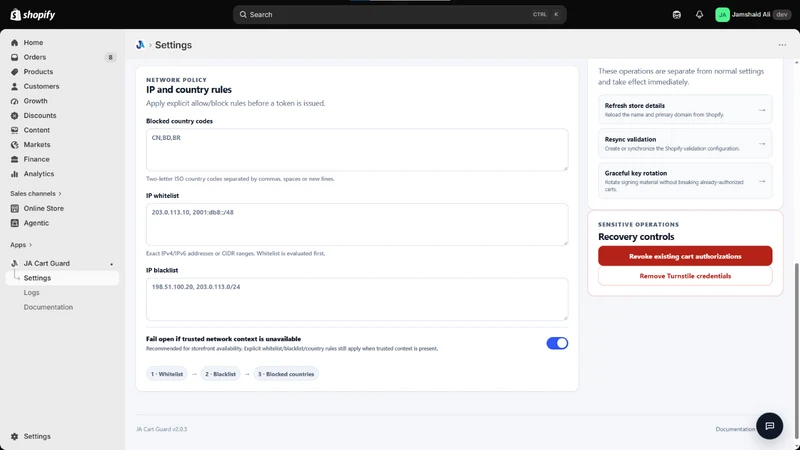Revoke existing cart authorizations
Image resolution: width=800 pixels, height=450 pixels.
tap(685, 256)
